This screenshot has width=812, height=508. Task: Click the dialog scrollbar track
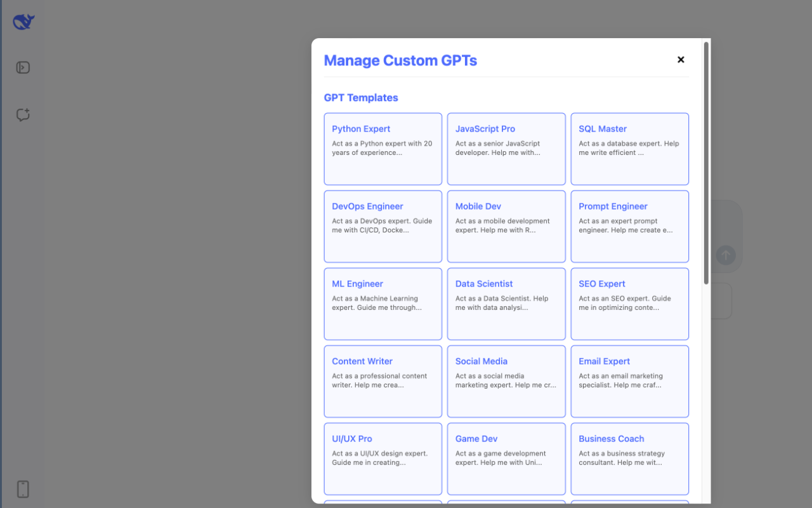705,381
